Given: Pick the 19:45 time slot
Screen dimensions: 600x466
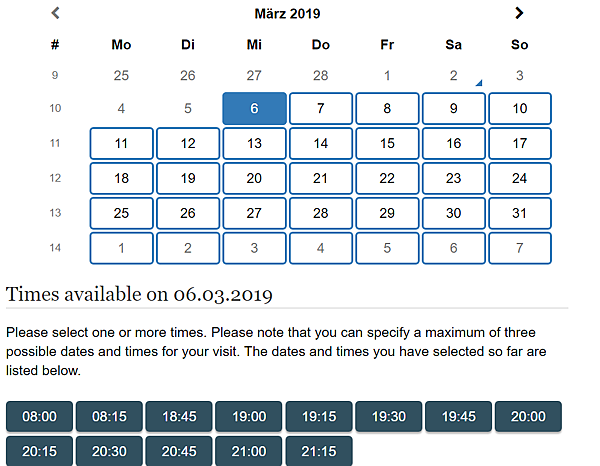Looking at the screenshot, I should (458, 417).
